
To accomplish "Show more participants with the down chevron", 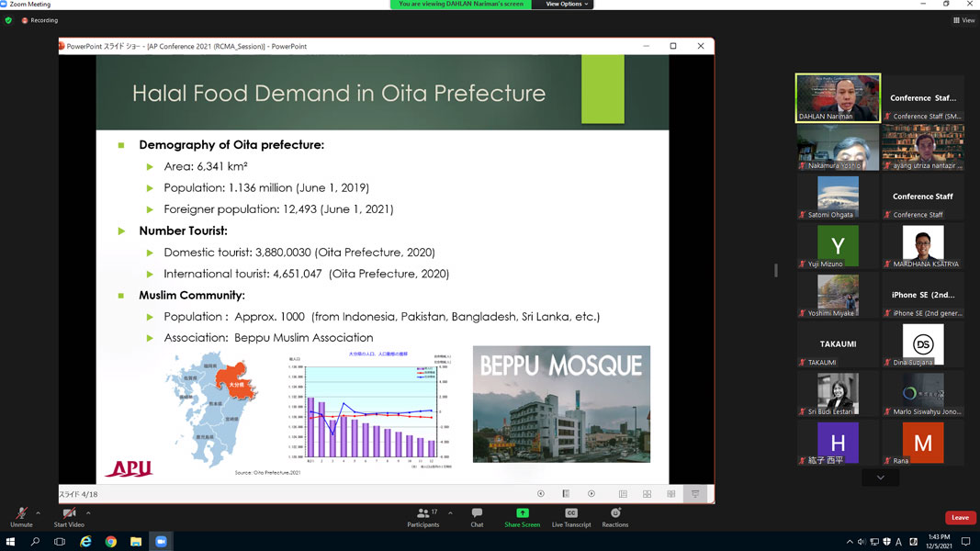I will click(880, 478).
